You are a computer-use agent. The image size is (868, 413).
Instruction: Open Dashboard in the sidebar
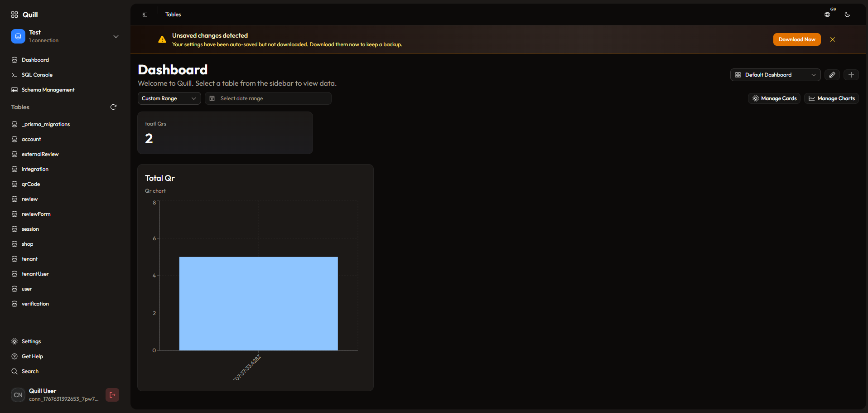(35, 60)
